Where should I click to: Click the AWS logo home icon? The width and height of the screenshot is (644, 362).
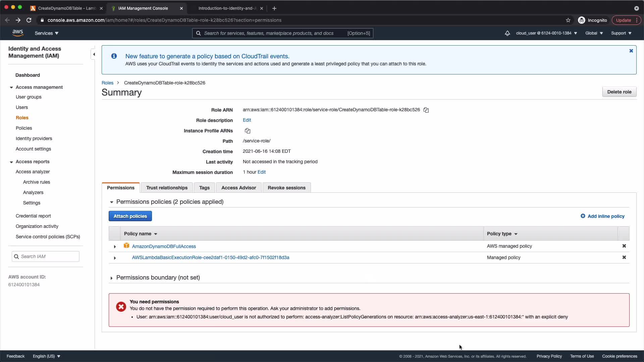tap(18, 33)
